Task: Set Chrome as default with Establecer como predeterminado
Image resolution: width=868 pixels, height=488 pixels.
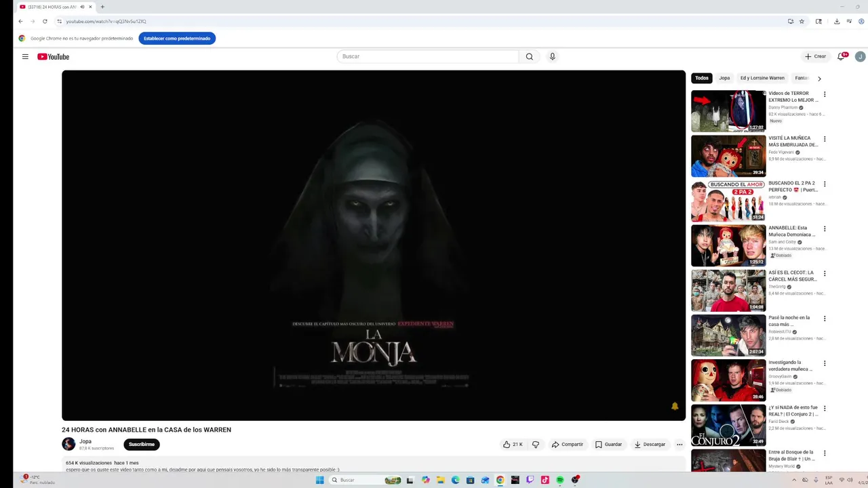Action: (x=177, y=38)
